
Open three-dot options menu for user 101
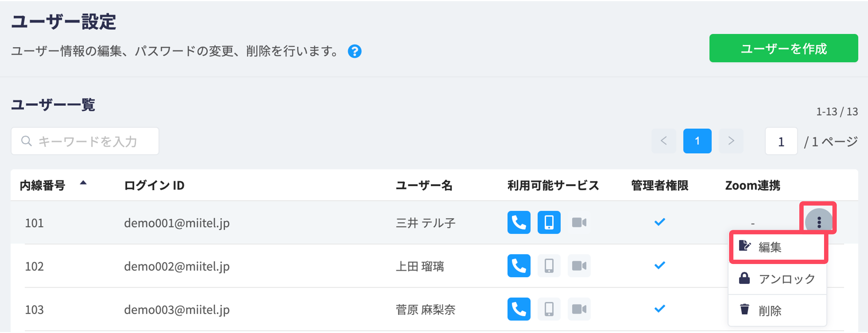pos(819,222)
